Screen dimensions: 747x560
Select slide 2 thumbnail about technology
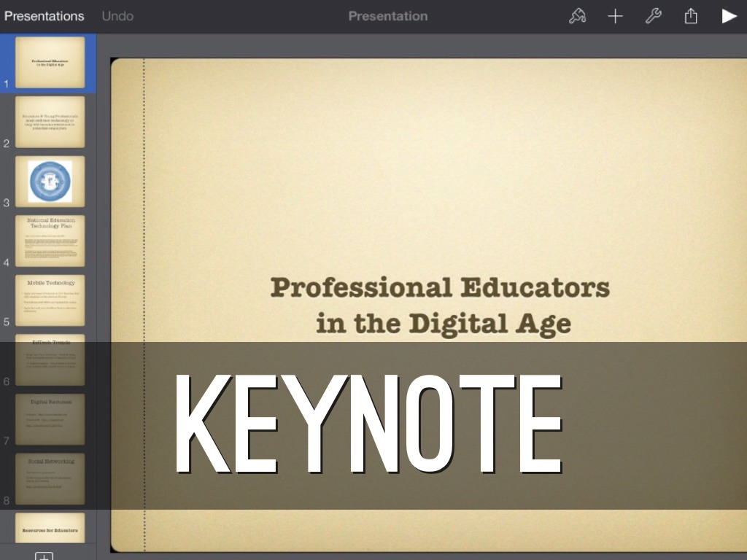click(x=50, y=122)
